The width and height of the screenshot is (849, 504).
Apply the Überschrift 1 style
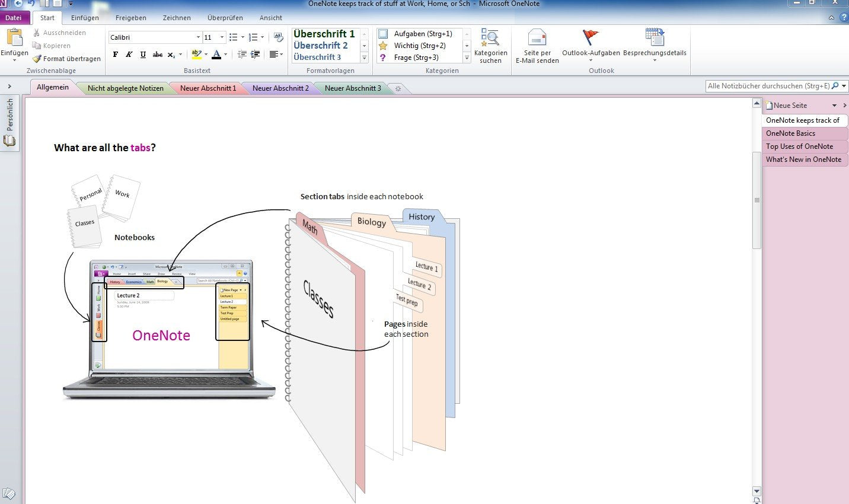(324, 34)
